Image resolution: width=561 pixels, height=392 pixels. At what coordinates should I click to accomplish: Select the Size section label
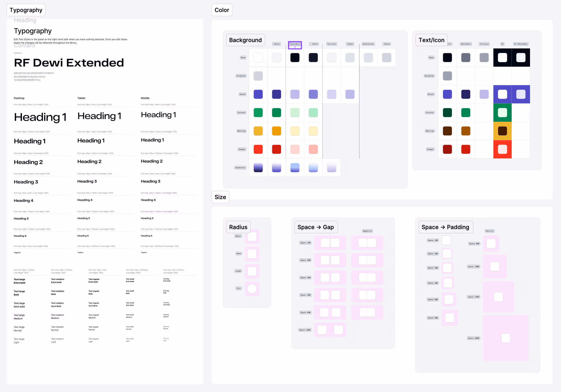(x=220, y=197)
